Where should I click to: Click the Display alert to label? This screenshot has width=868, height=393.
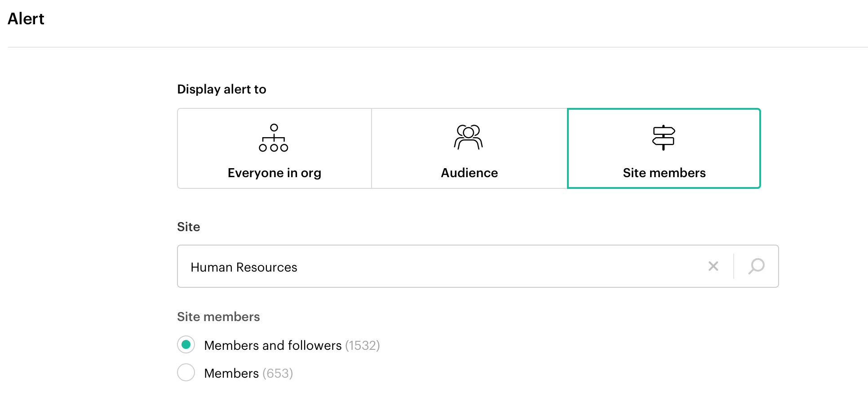221,89
